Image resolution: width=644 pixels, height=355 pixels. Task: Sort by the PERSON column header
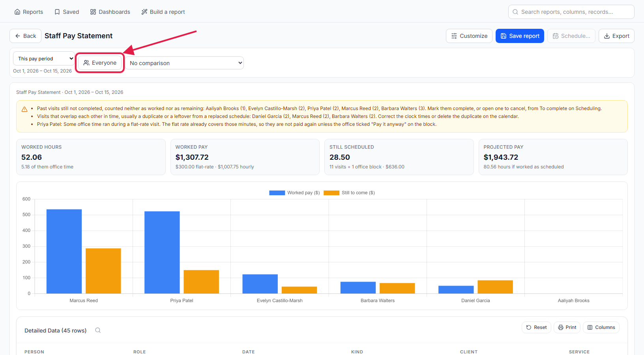tap(34, 352)
